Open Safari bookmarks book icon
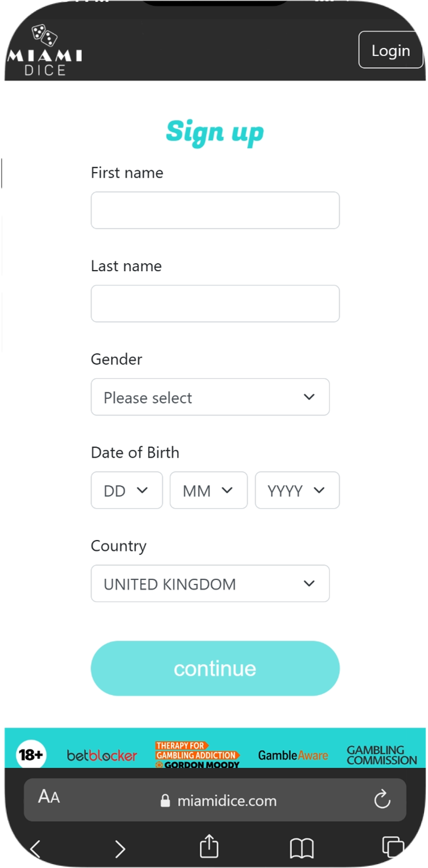Screen dimensions: 428x868 pos(302,849)
